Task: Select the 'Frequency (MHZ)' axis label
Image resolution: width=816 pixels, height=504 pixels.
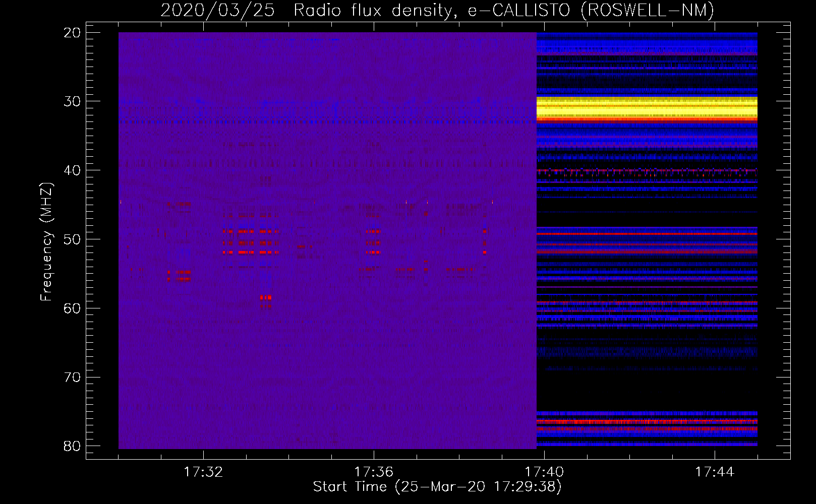Action: [46, 242]
